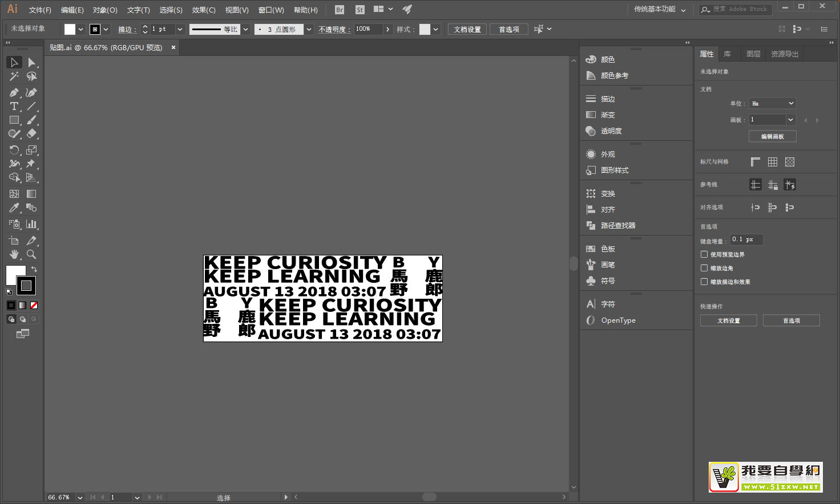Open the 对象(O) menu

[105, 10]
